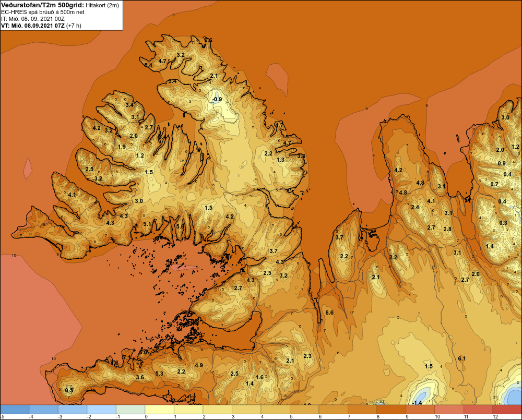
Task: Select the legend swatch between -5 and -4
Action: pyautogui.click(x=15, y=409)
